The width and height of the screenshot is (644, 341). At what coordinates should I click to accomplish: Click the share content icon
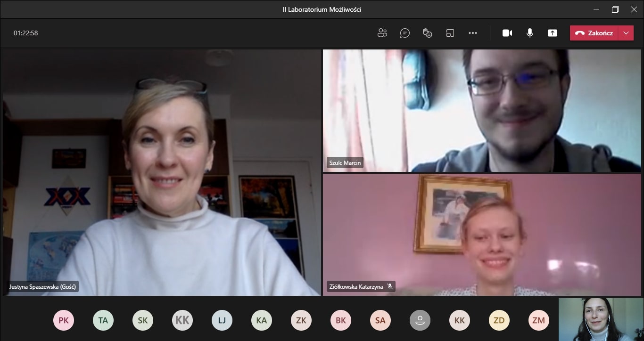[553, 33]
